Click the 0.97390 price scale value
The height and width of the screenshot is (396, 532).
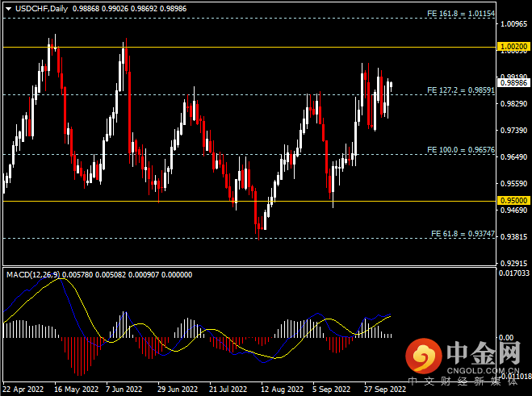click(x=514, y=130)
